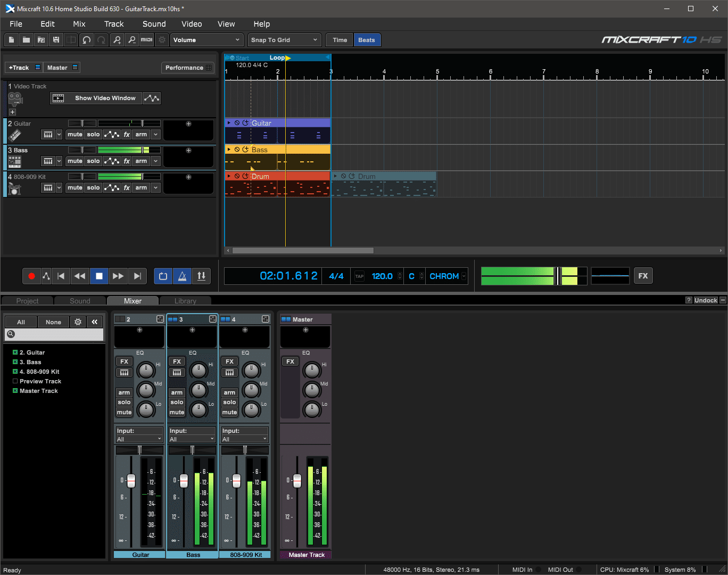The image size is (728, 575).
Task: Click the add sound file icon in the toolbar
Action: click(41, 40)
